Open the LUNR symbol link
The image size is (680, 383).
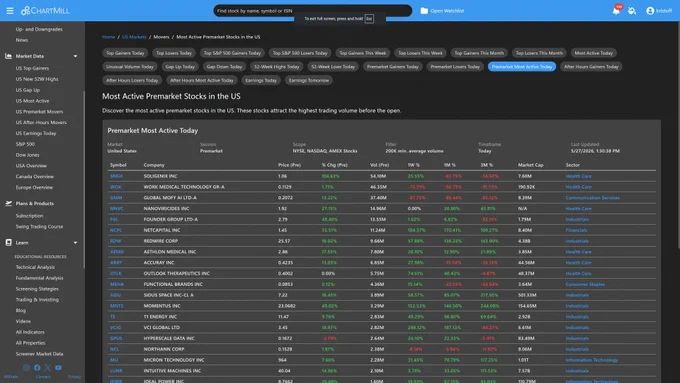pyautogui.click(x=116, y=371)
